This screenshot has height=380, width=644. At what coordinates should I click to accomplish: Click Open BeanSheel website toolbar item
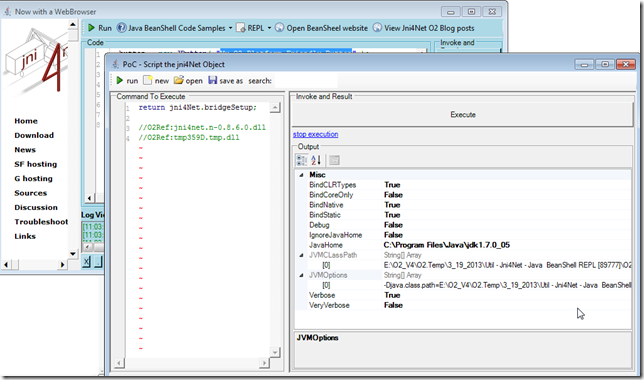pyautogui.click(x=321, y=28)
